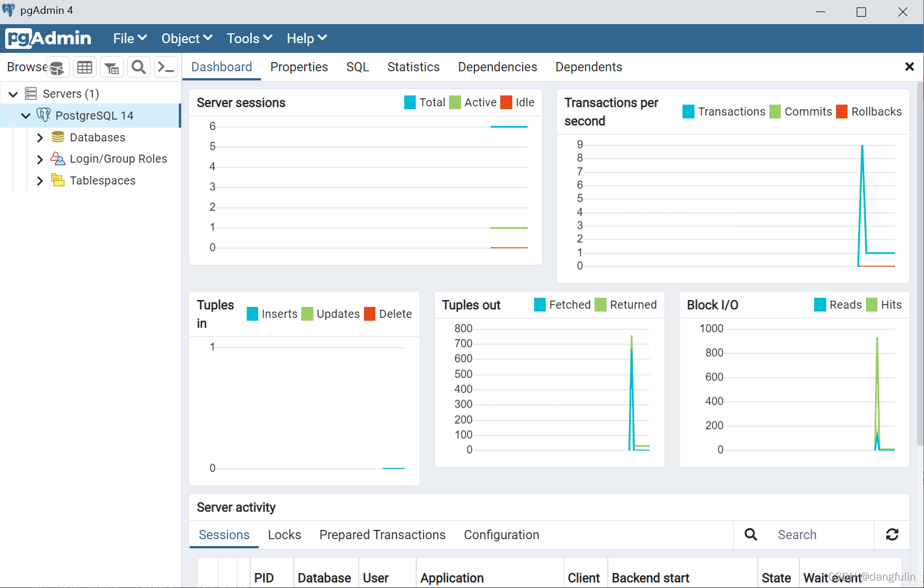Select the Databases tree row
Viewport: 924px width, 588px height.
click(90, 137)
